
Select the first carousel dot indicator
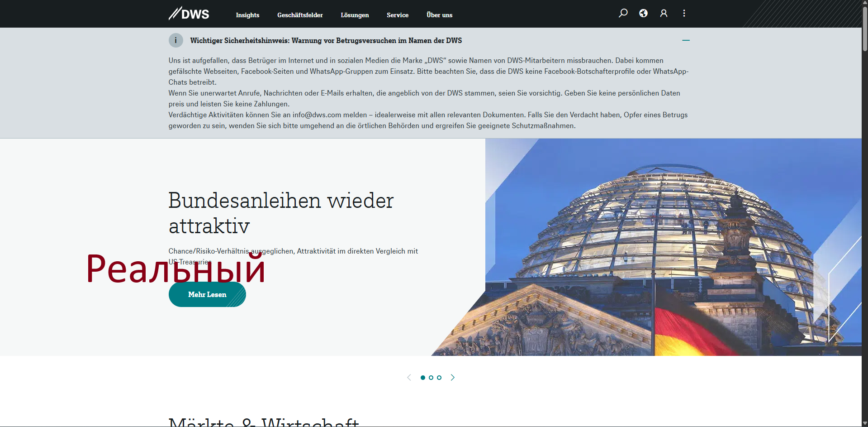click(423, 378)
